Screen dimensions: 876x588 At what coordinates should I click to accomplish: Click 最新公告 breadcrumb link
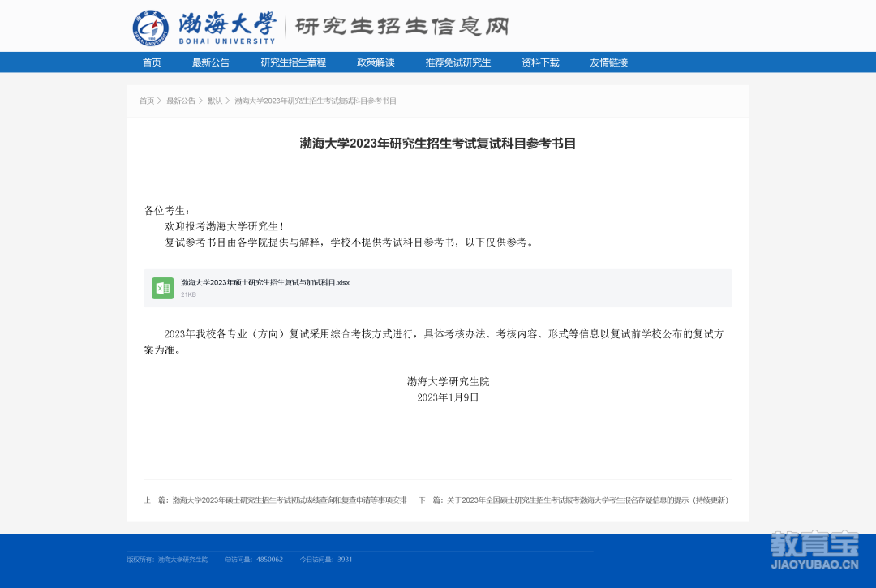pyautogui.click(x=181, y=101)
